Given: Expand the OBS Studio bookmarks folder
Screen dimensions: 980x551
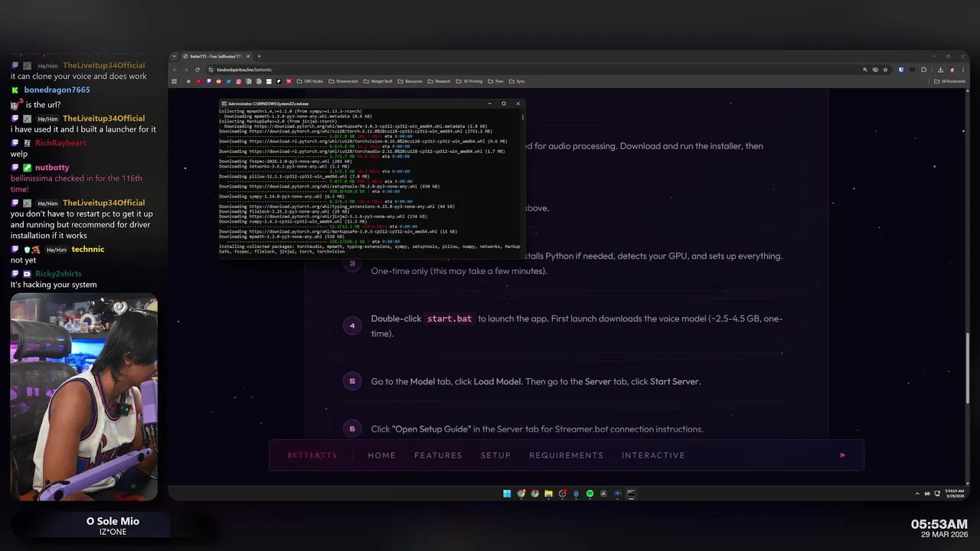Looking at the screenshot, I should (x=310, y=81).
